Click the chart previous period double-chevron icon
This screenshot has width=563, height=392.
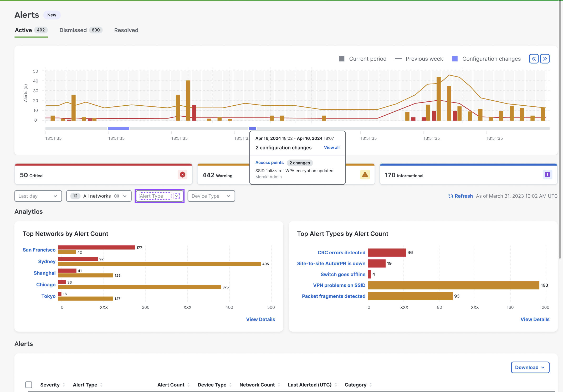pos(534,59)
